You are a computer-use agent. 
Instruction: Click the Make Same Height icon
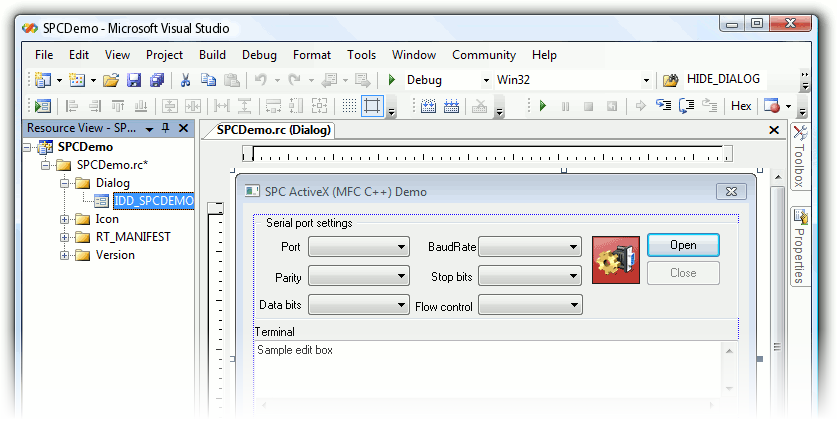pos(296,106)
